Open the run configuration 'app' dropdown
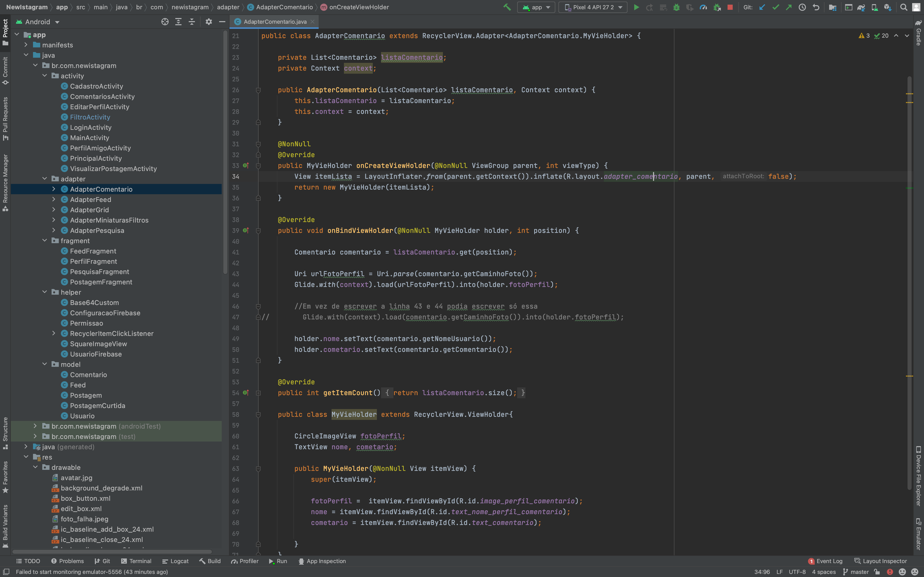This screenshot has width=924, height=577. pos(536,7)
